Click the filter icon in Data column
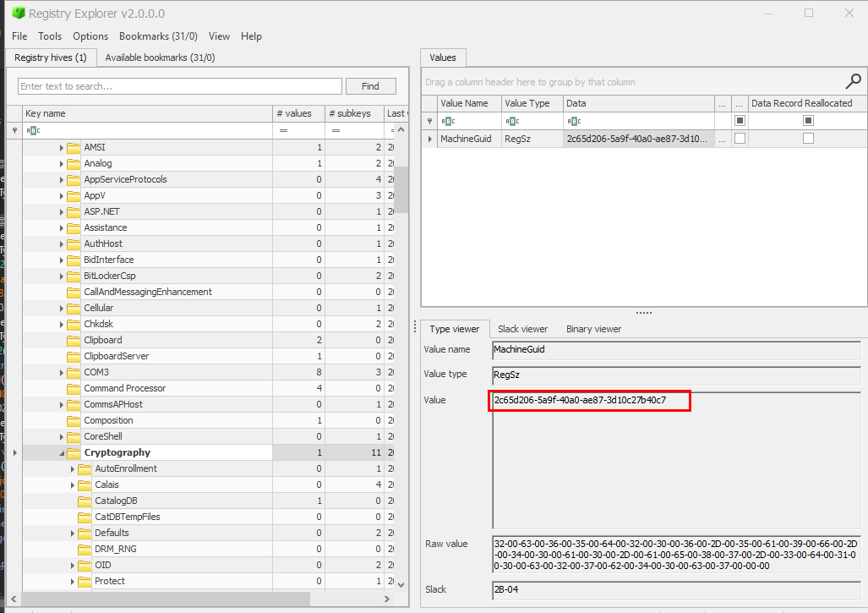This screenshot has width=868, height=613. click(574, 121)
